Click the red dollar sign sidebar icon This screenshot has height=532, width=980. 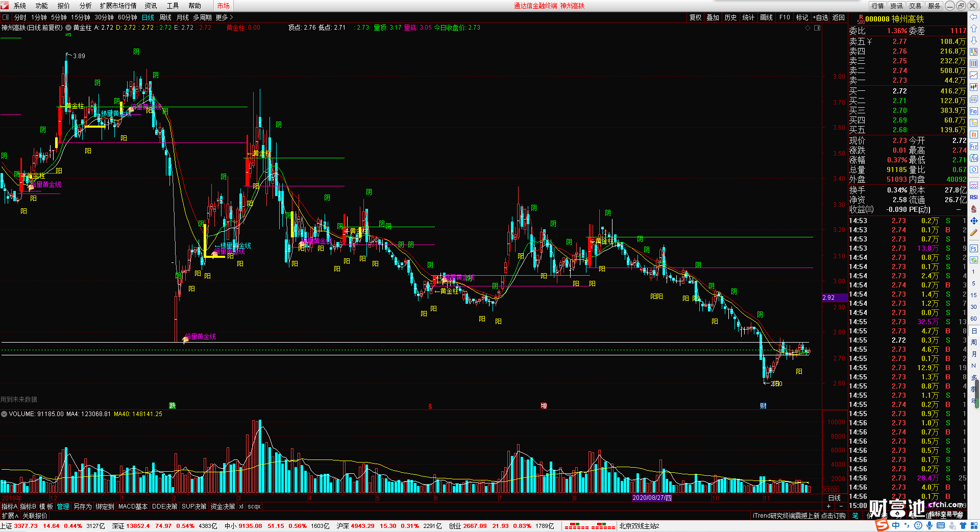pyautogui.click(x=974, y=209)
